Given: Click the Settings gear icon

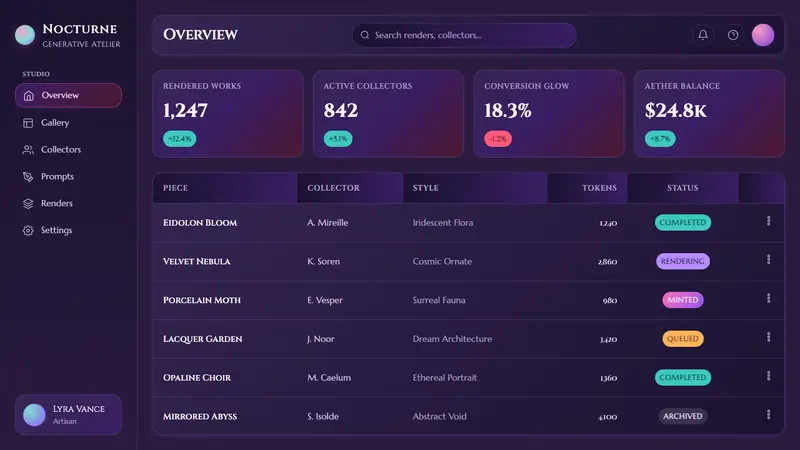Looking at the screenshot, I should [28, 231].
